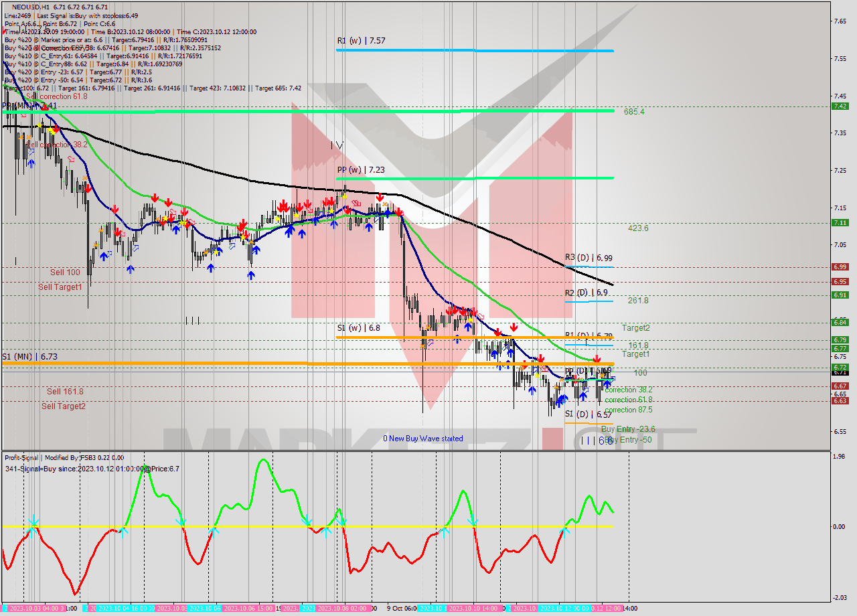Click the green 'correction 61.8' label
The height and width of the screenshot is (616, 857).
(628, 400)
